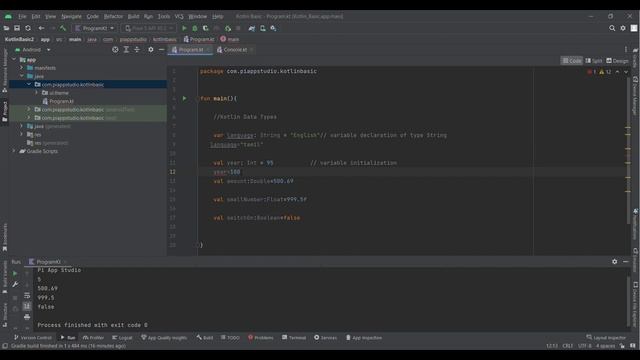Sync project with Gradle files icon
Image resolution: width=640 pixels, height=360 pixels.
tap(252, 28)
